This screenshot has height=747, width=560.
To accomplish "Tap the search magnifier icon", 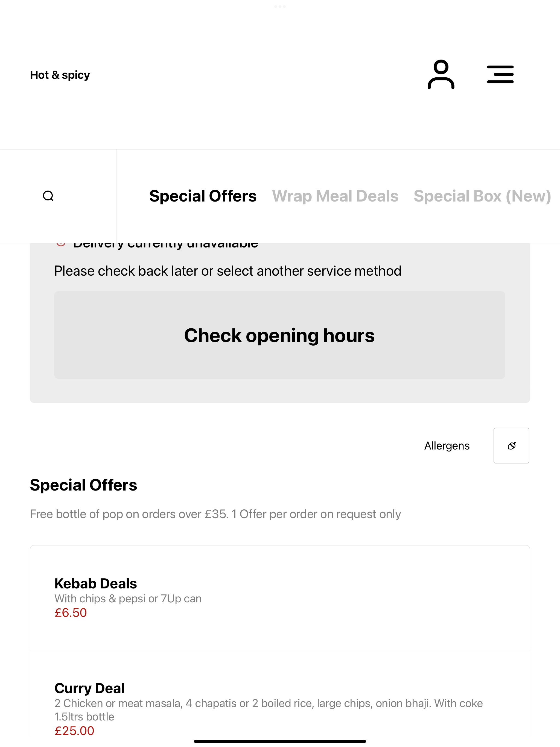I will 48,196.
